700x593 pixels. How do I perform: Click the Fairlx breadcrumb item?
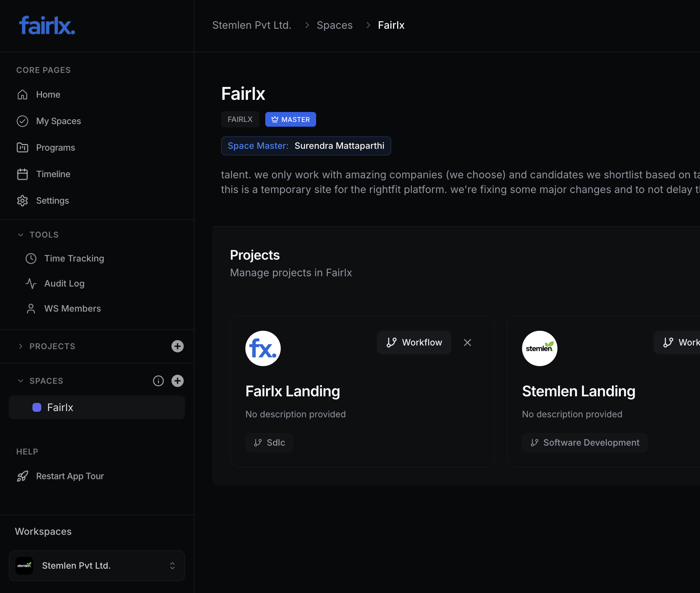[391, 25]
